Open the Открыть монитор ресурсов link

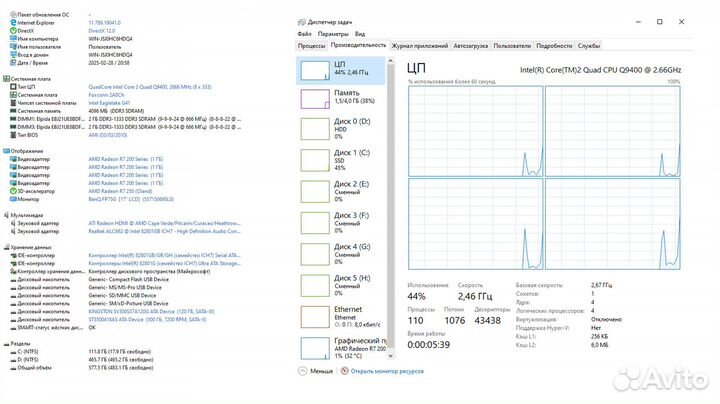387,371
